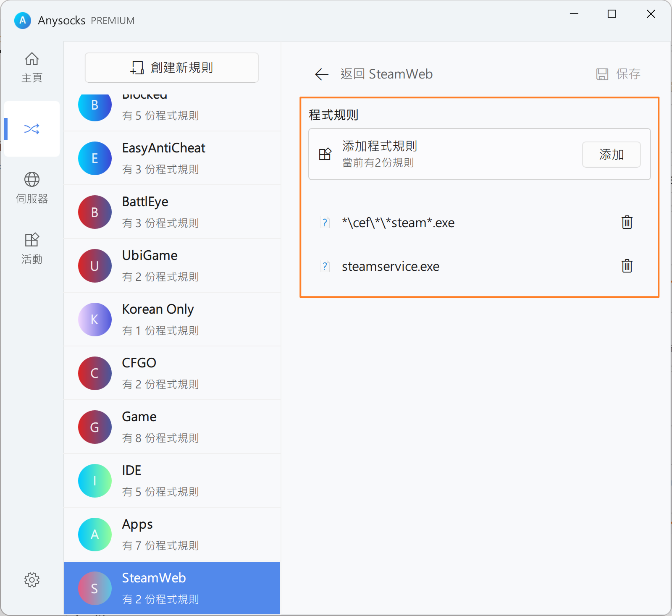Click the steamservice.exe rule entry
This screenshot has height=616, width=672.
pyautogui.click(x=391, y=266)
